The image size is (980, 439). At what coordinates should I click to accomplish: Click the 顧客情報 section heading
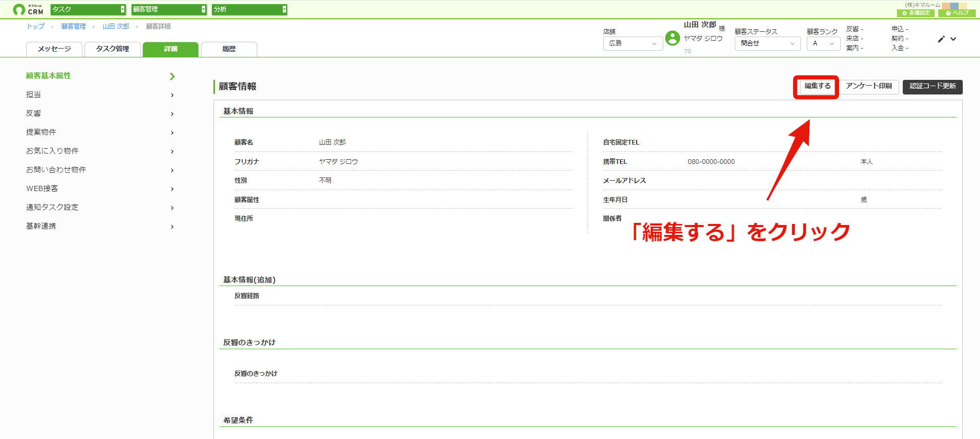coord(237,87)
